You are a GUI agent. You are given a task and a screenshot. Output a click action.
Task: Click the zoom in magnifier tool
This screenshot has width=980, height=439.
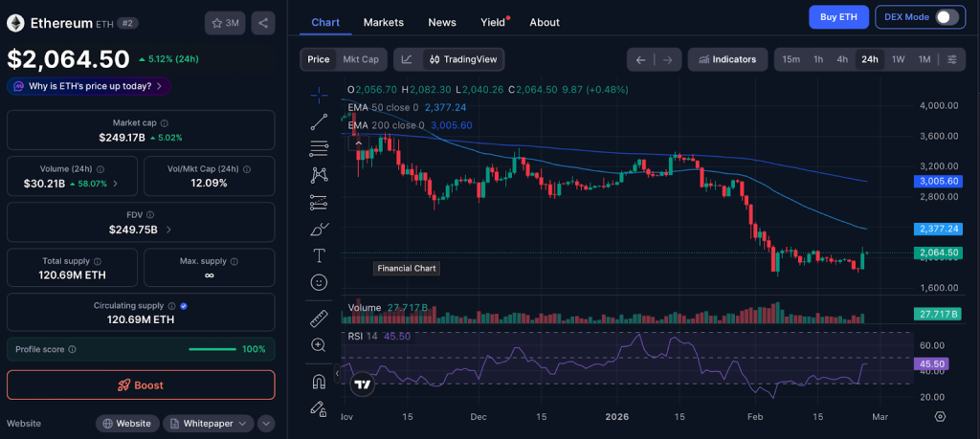(319, 345)
